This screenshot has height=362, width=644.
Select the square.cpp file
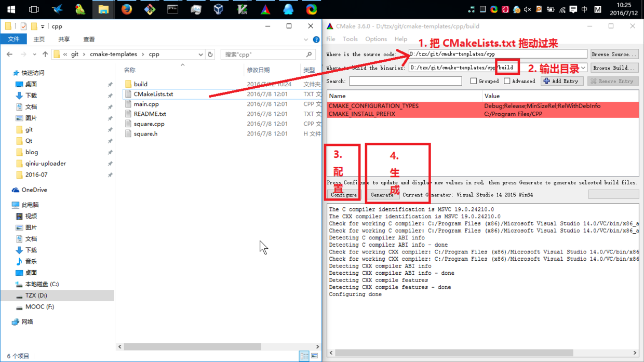[149, 124]
